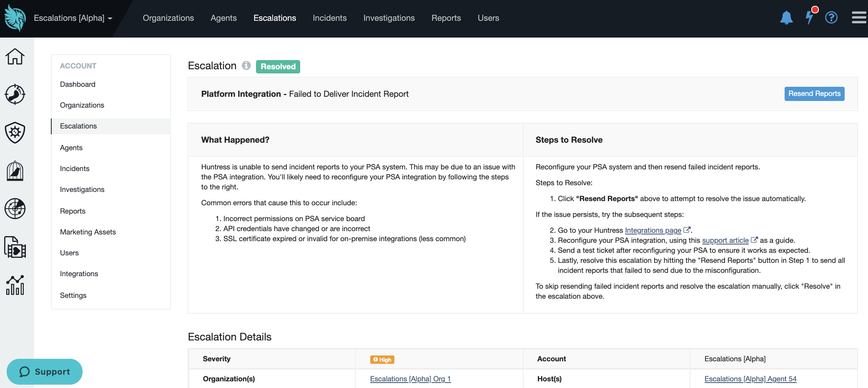Click the Platform Integration title text
This screenshot has height=388, width=868.
[241, 94]
